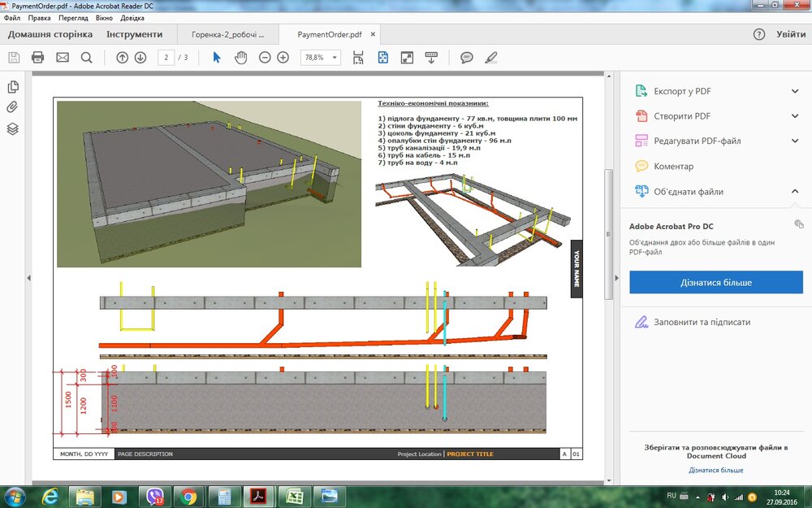Screen dimensions: 812x508
Task: Go to previous page with up arrow
Action: pos(122,58)
